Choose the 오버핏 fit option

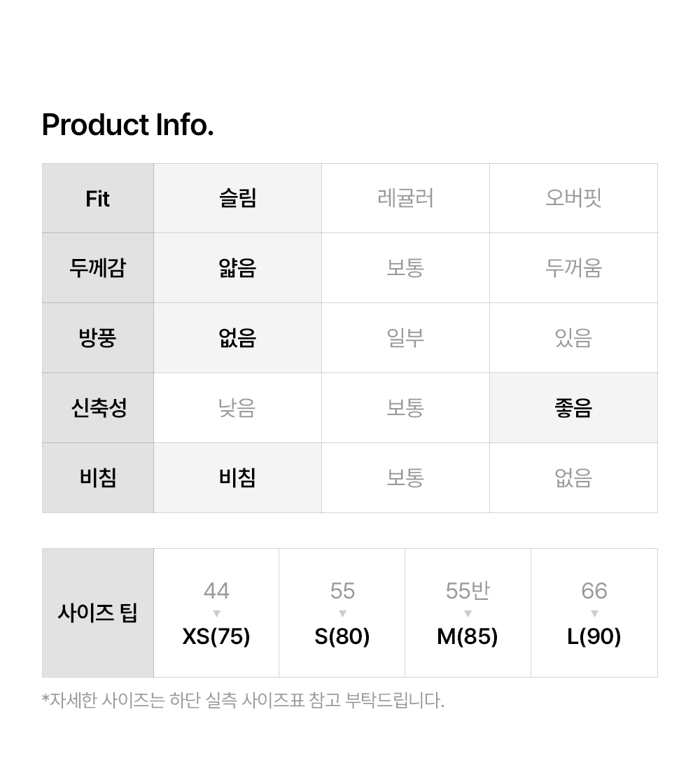point(573,198)
